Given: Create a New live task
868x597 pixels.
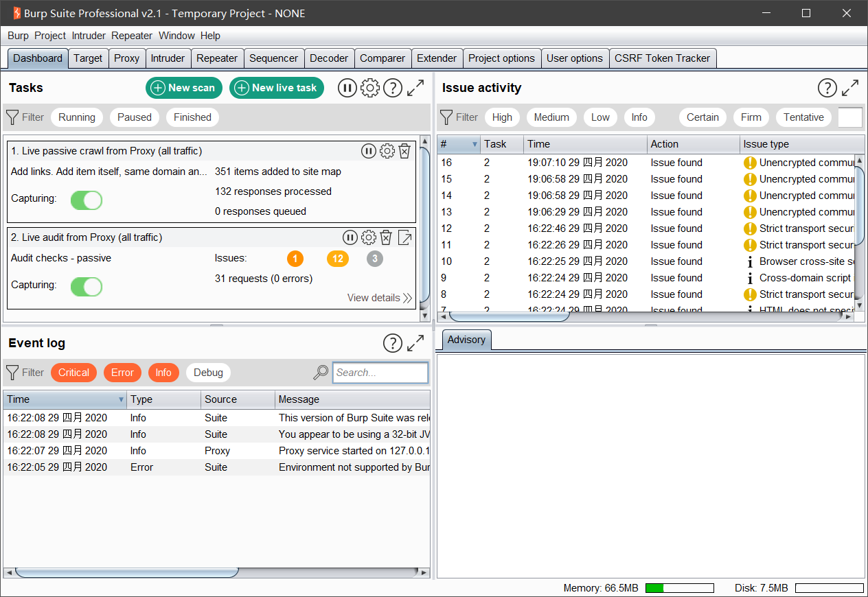Looking at the screenshot, I should (276, 88).
